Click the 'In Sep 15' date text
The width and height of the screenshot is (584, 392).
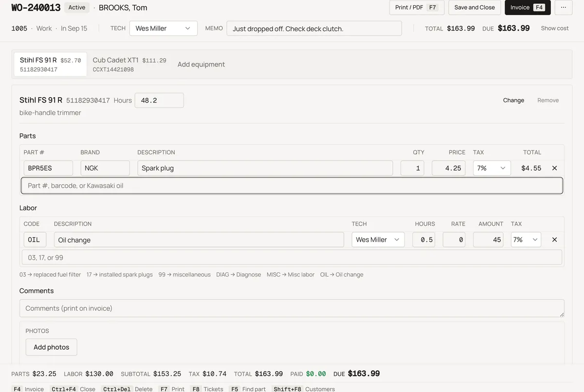point(74,28)
